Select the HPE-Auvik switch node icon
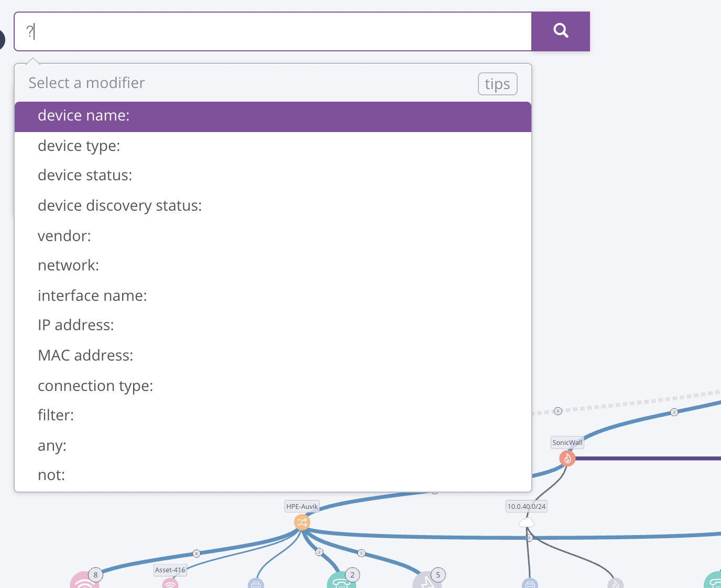721x588 pixels. [x=302, y=522]
